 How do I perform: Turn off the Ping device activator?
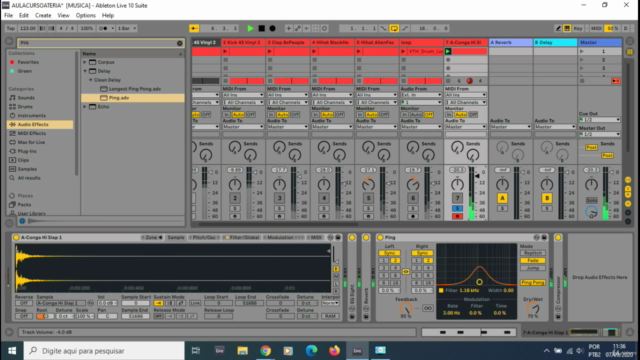pos(380,237)
